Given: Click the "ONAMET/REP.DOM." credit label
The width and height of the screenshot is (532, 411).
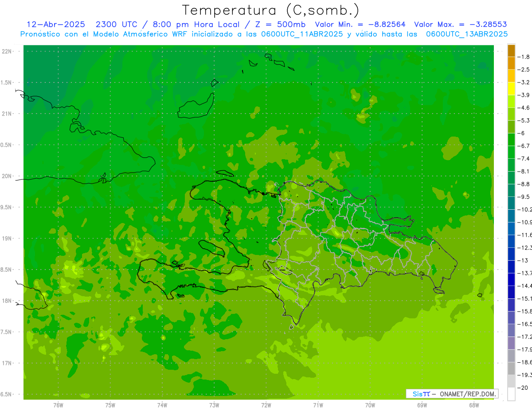Looking at the screenshot, I should click(x=468, y=394).
